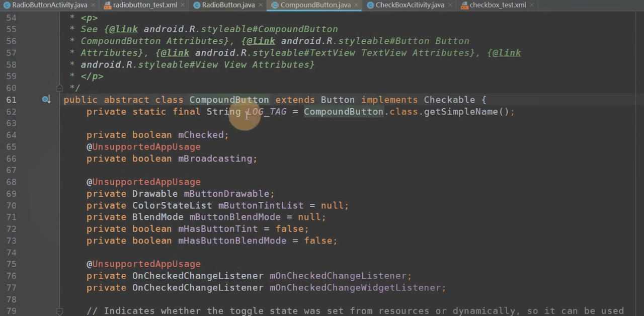Click getSimpleName() on line 62

[466, 112]
